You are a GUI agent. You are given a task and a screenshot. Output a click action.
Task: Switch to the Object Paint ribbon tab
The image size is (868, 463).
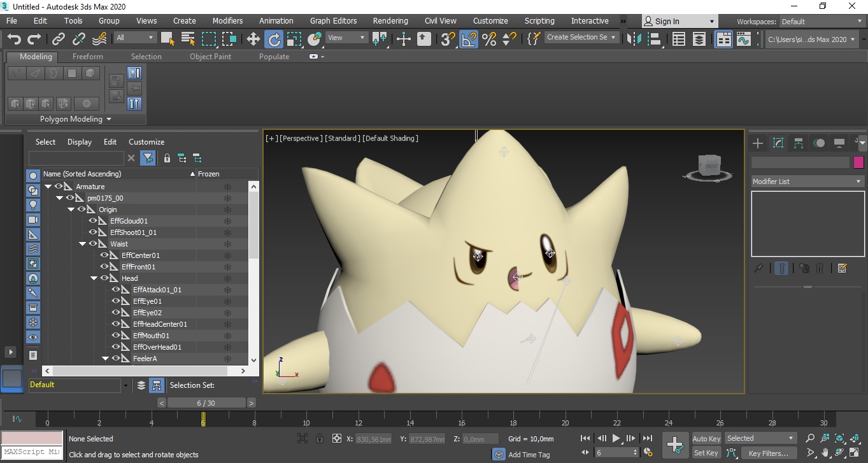click(x=210, y=57)
